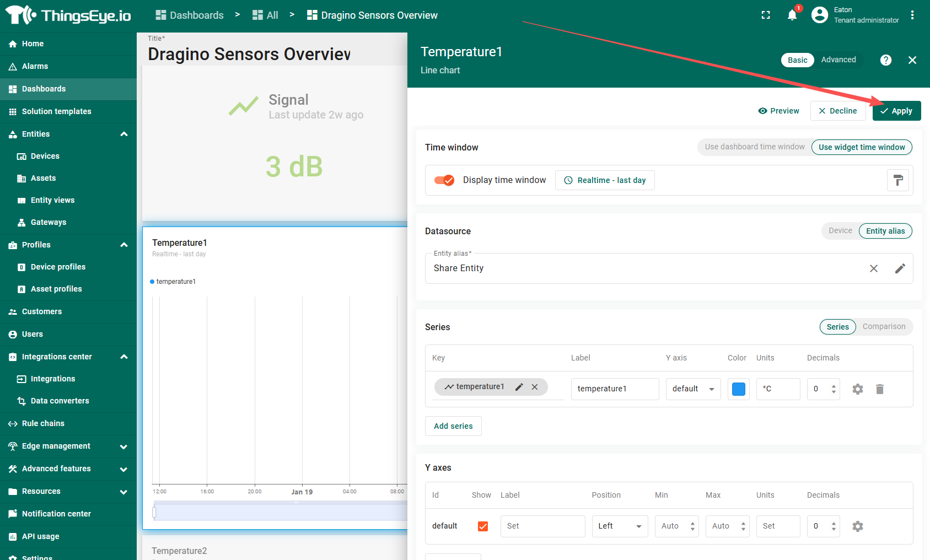Switch to the Advanced tab
Image resolution: width=930 pixels, height=560 pixels.
838,60
